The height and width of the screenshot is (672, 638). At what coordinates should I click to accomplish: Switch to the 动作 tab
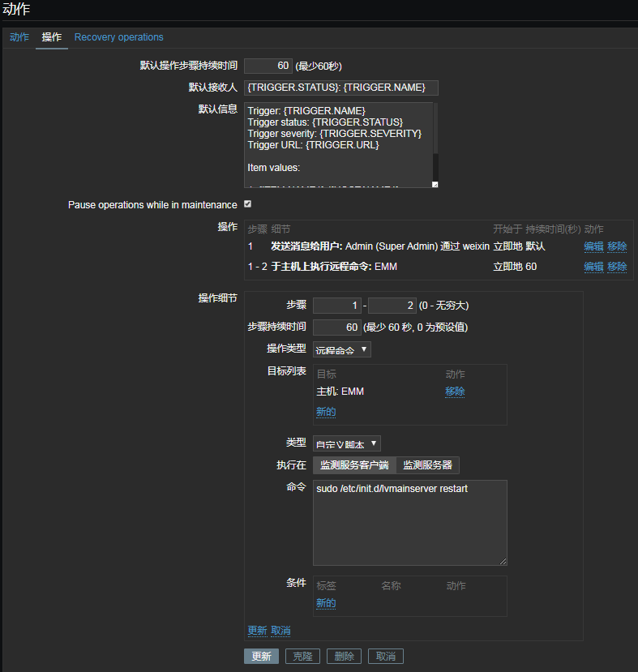point(19,37)
